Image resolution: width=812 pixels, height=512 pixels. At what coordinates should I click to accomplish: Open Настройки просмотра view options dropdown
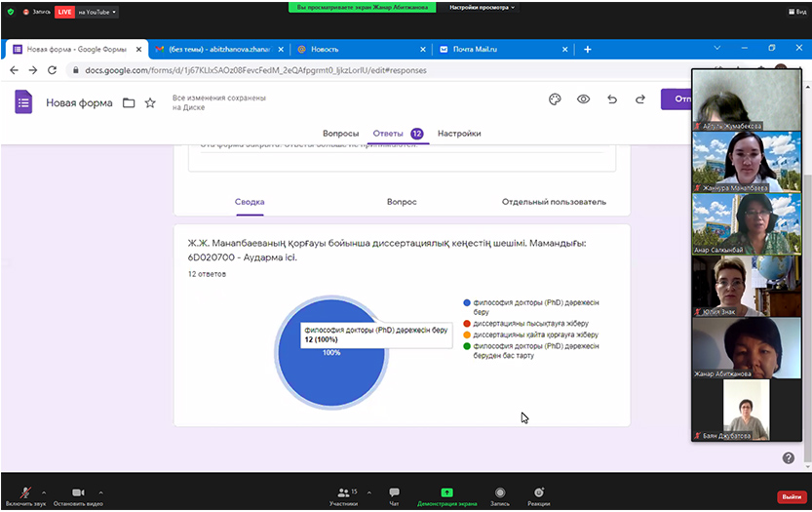483,7
